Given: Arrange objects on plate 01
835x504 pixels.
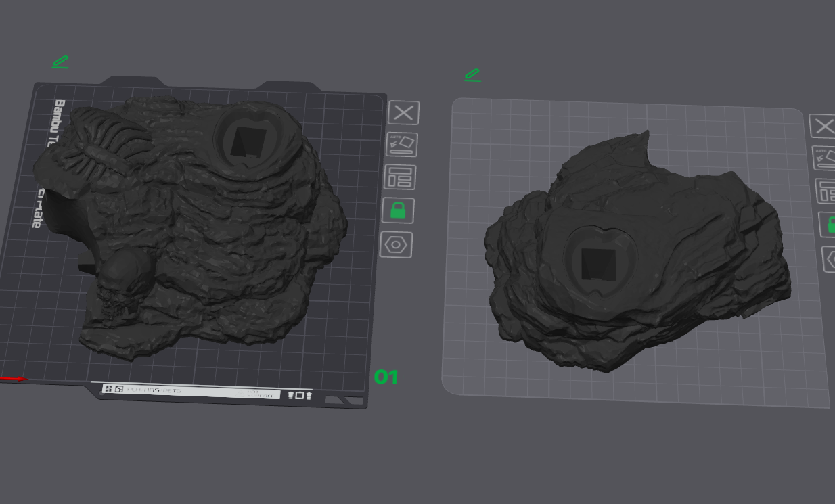Looking at the screenshot, I should point(400,177).
